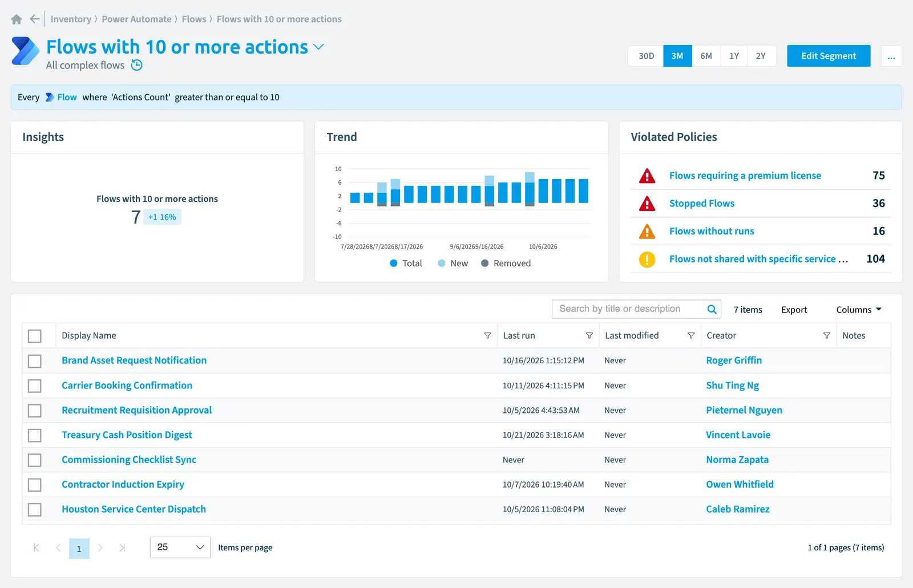Open the segment history clock icon

[137, 65]
